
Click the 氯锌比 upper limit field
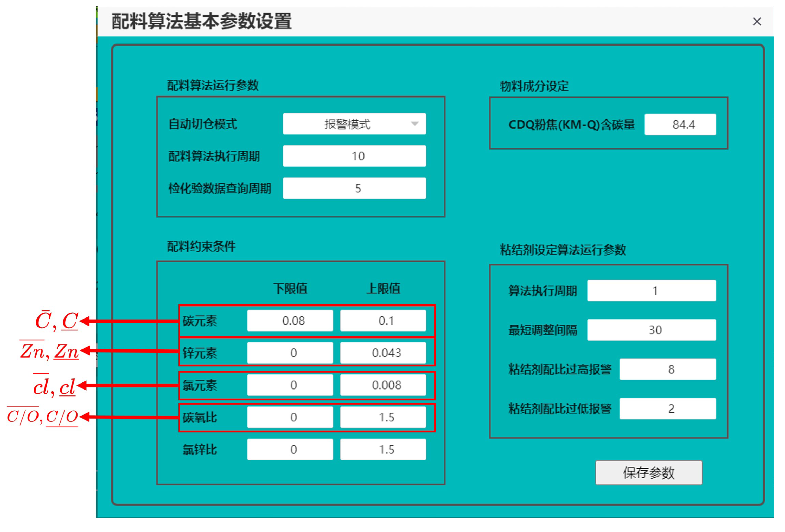(383, 449)
